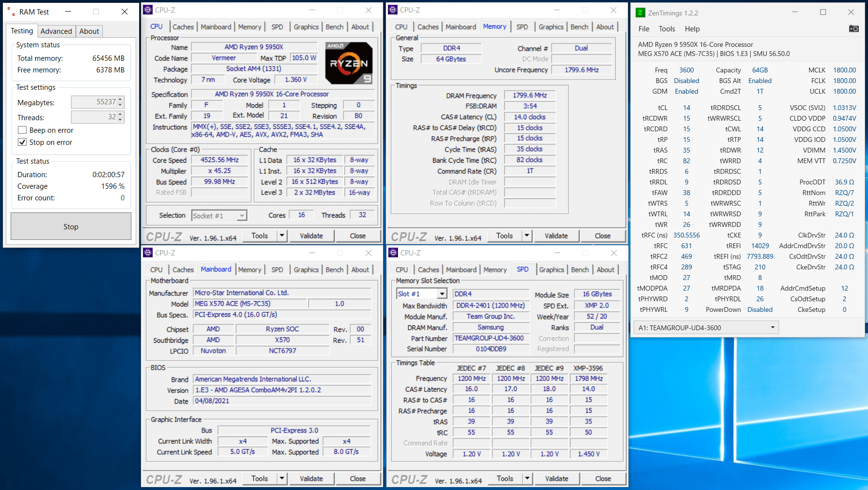Click Close in the Mainboard CPU-Z window
Image resolution: width=868 pixels, height=490 pixels.
(x=357, y=478)
